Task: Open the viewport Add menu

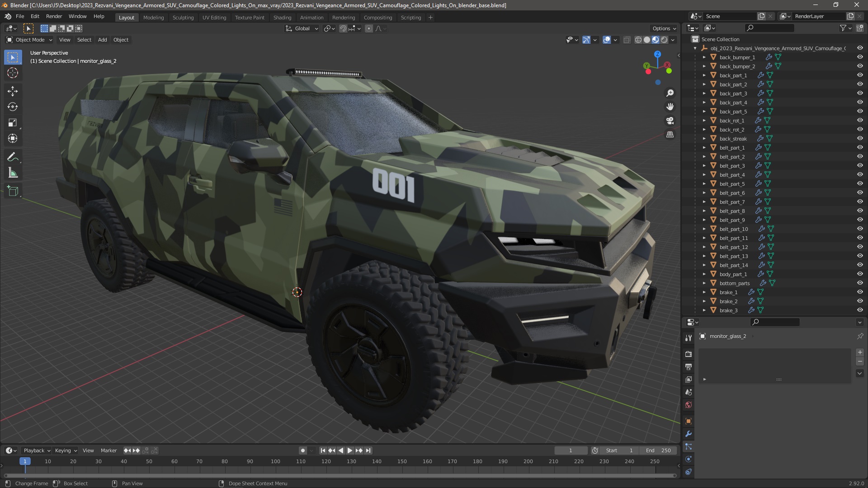Action: [x=103, y=40]
